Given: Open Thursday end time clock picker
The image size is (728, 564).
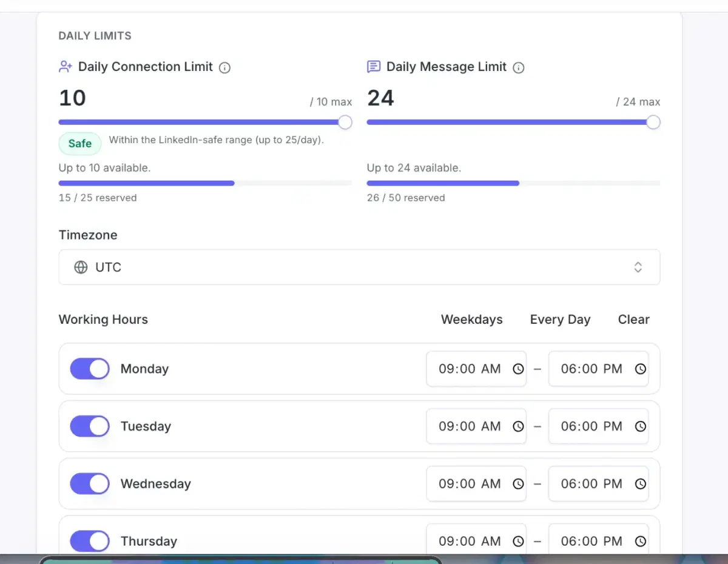Looking at the screenshot, I should click(641, 541).
